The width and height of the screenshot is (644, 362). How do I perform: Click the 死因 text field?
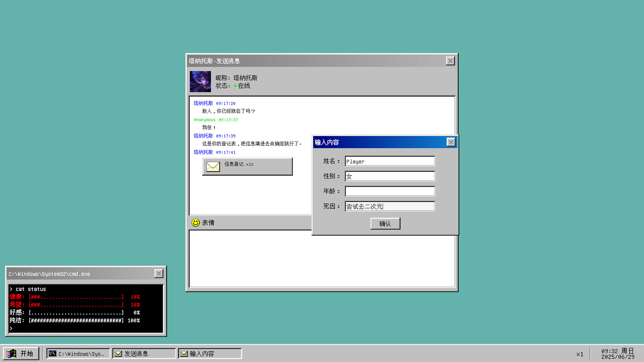tap(389, 206)
